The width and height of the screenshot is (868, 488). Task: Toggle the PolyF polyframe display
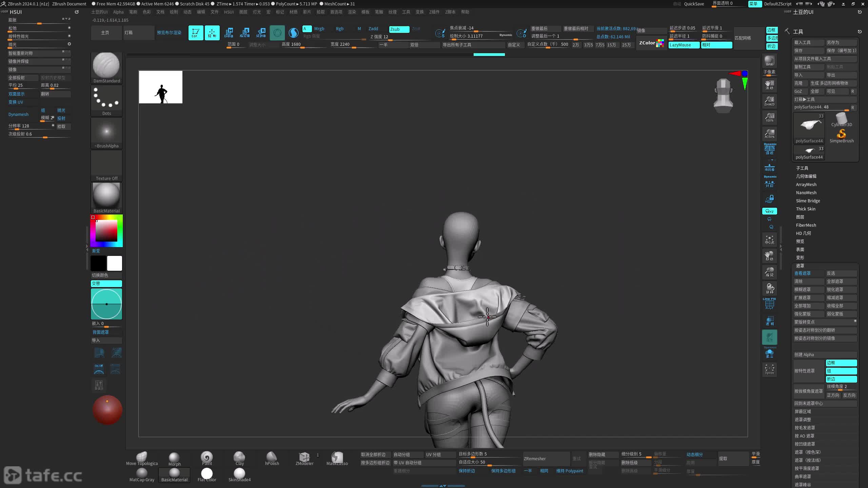[x=769, y=304]
